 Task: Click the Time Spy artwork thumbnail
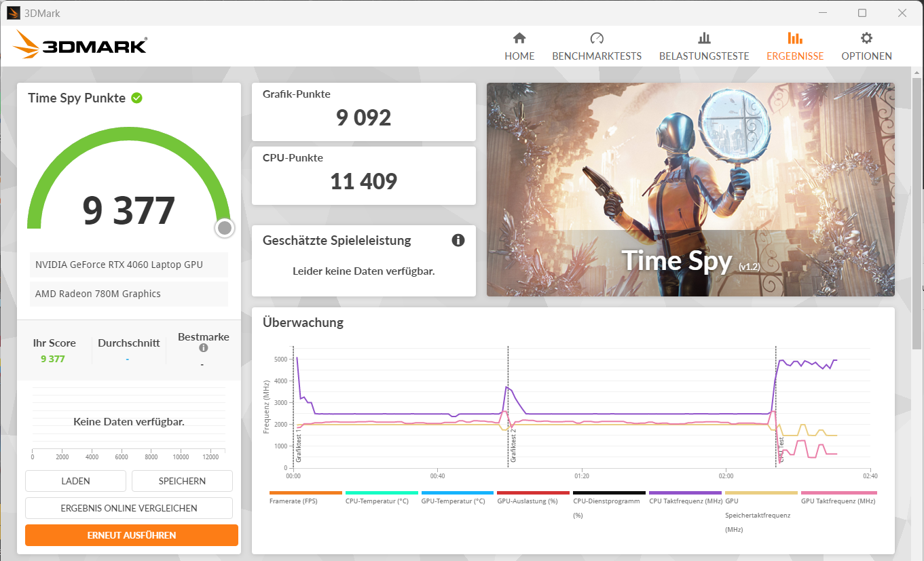tap(690, 190)
